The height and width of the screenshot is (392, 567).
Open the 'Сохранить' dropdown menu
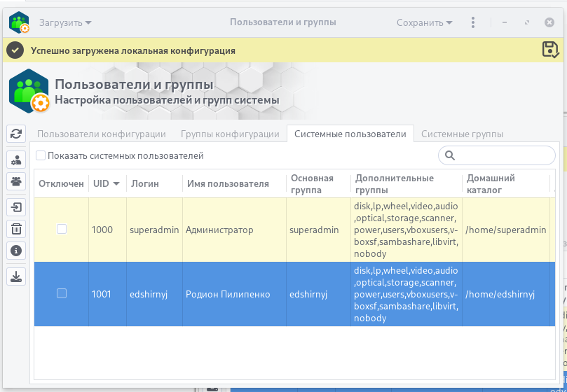point(424,22)
